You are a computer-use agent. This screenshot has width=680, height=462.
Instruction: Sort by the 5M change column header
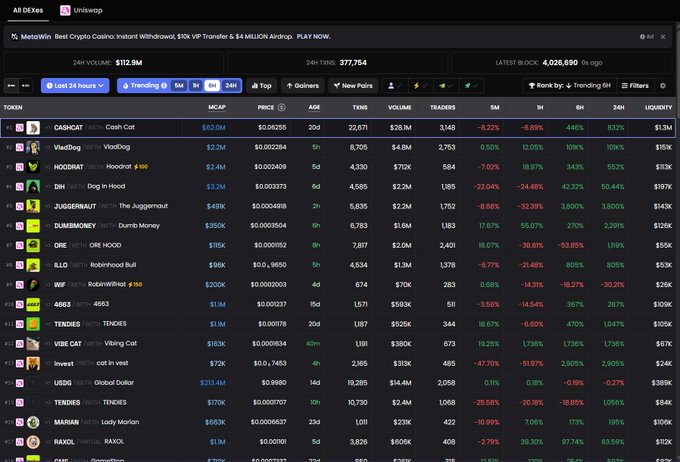pyautogui.click(x=495, y=107)
